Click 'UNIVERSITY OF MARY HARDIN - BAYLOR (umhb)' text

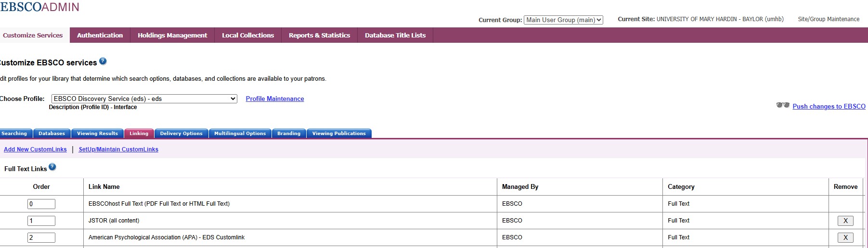[720, 19]
